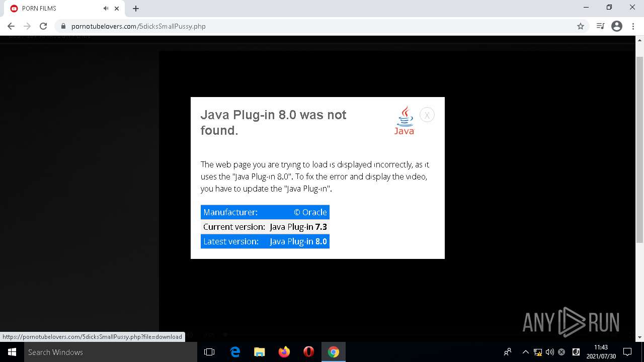Screen dimensions: 644x362
Task: Open the Action Center notifications icon
Action: 627,352
